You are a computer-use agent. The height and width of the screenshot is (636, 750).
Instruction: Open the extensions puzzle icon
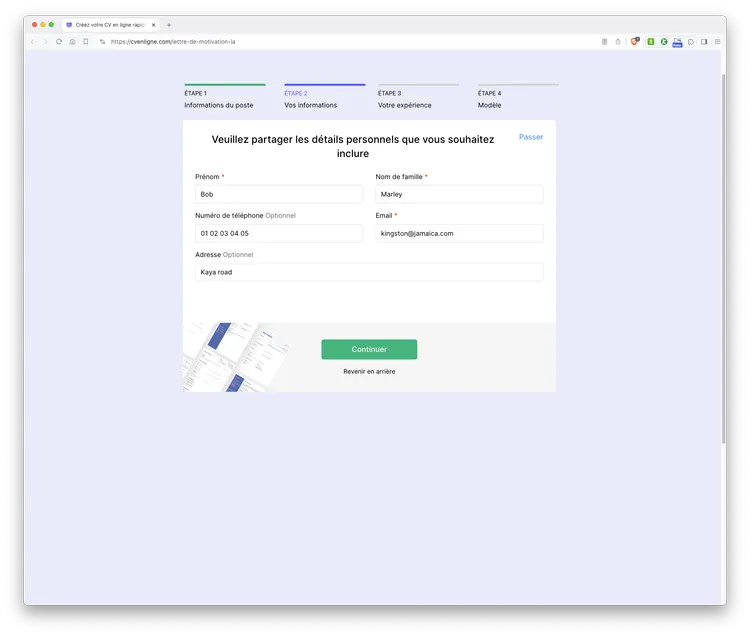[x=691, y=42]
